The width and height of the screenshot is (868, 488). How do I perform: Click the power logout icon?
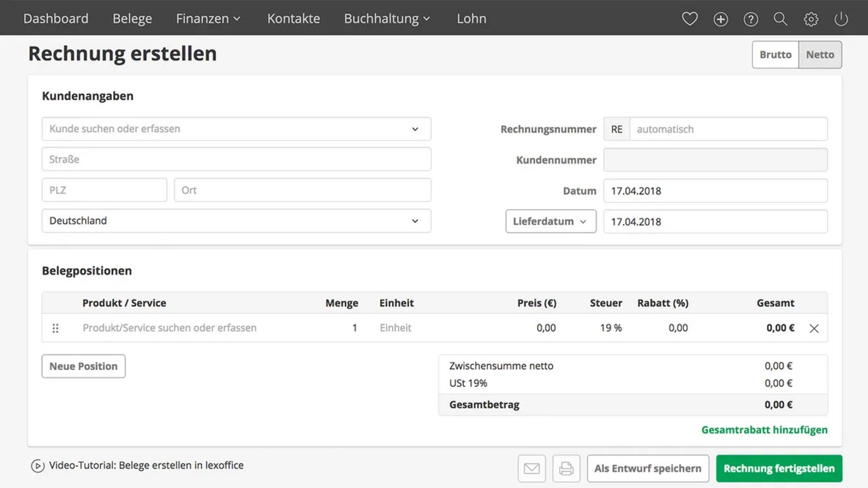click(x=841, y=19)
